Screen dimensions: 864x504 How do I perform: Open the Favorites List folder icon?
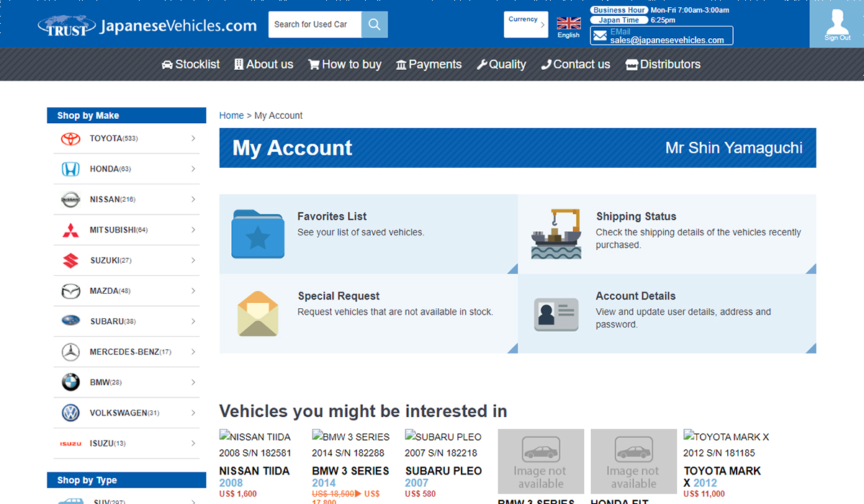click(x=257, y=235)
